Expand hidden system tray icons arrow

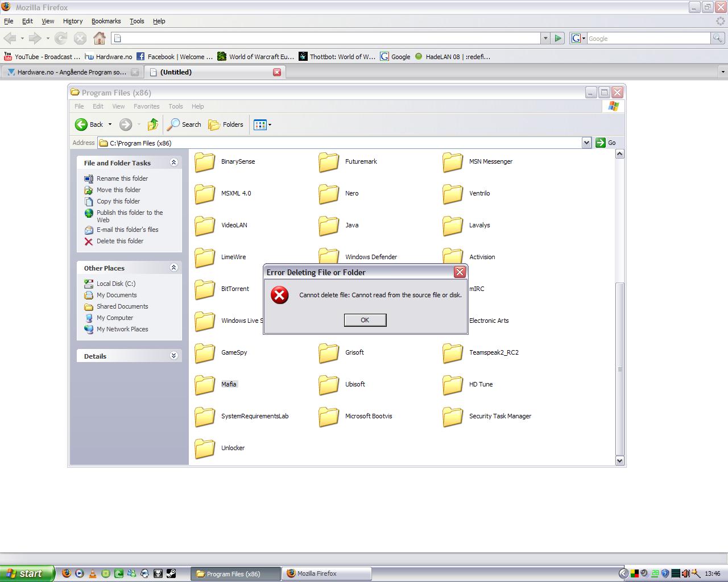pos(623,573)
